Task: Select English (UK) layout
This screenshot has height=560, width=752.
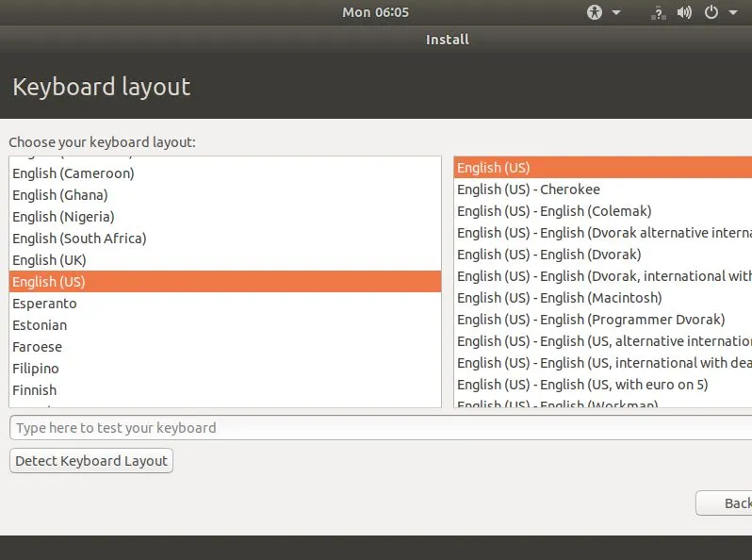Action: (49, 260)
